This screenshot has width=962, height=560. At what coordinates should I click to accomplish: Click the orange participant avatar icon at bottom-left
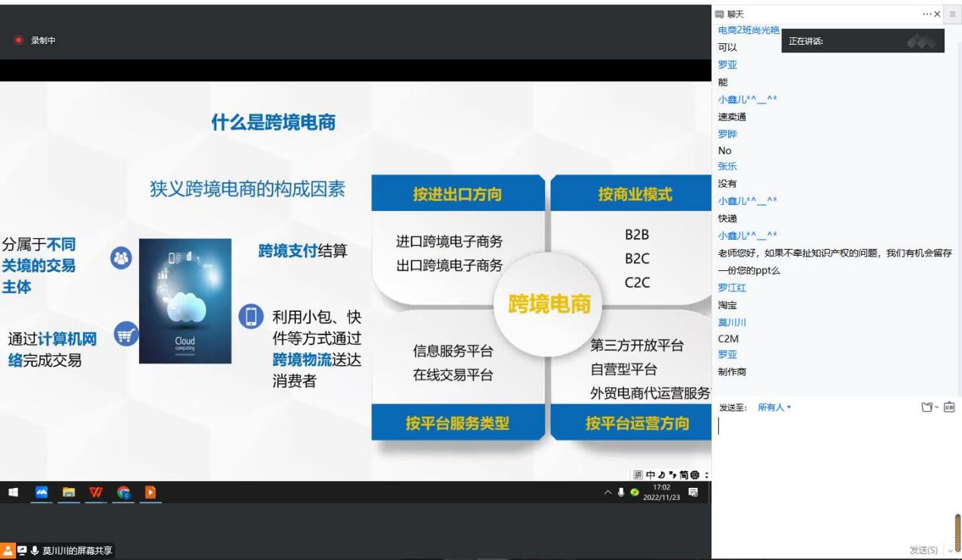(7, 551)
